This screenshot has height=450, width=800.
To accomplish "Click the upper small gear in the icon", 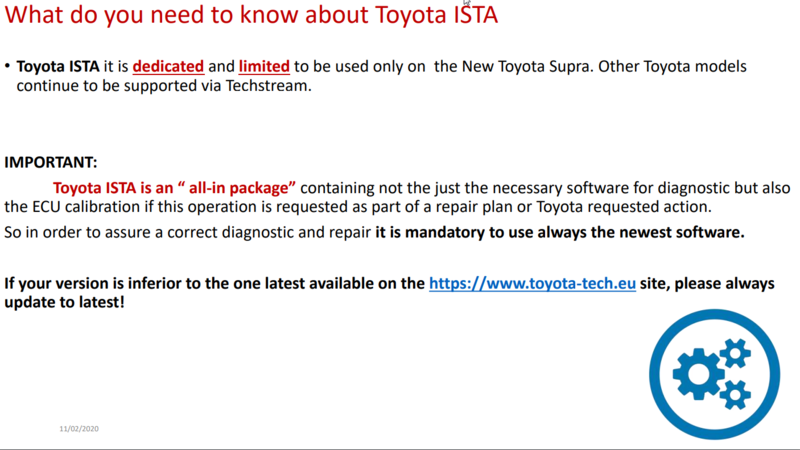I will tap(735, 353).
